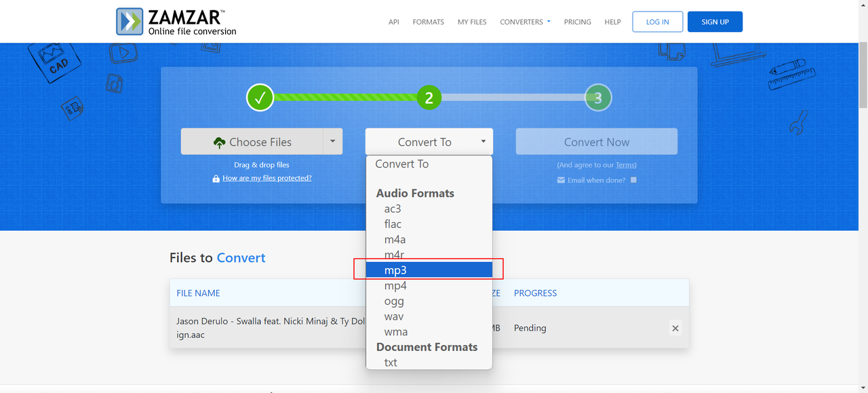Click the step 3 circle
868x393 pixels.
coord(597,98)
